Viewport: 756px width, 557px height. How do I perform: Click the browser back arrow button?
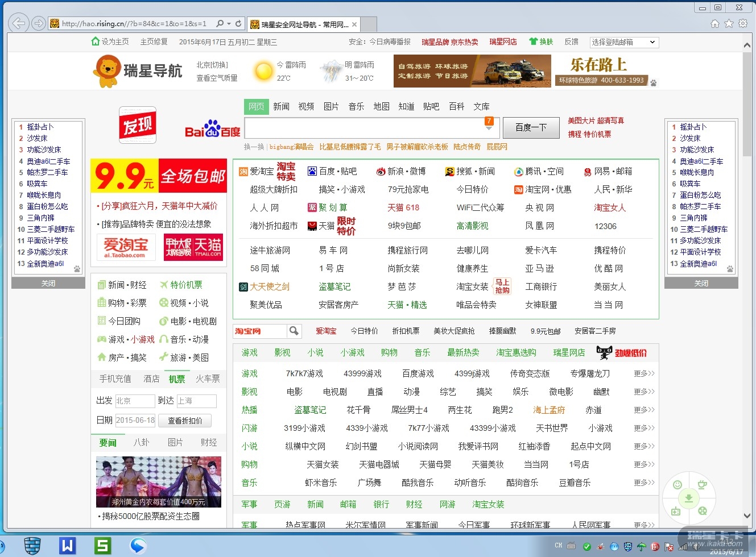18,23
